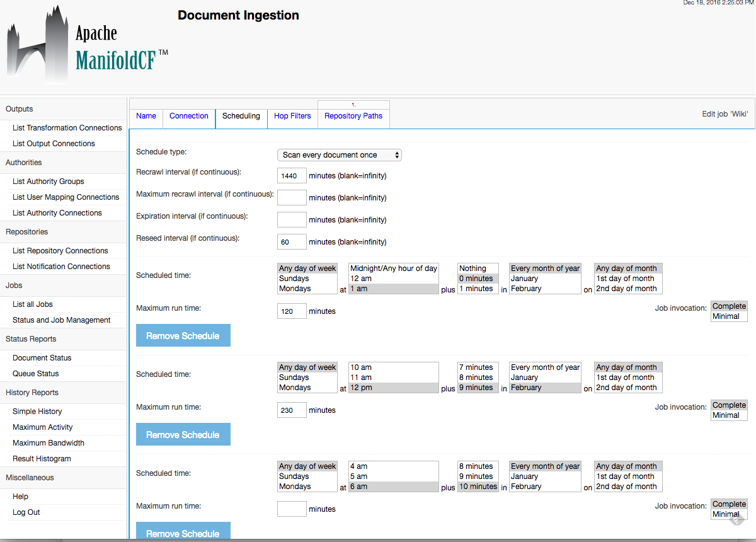
Task: Open List Repository Connections
Action: coord(60,251)
